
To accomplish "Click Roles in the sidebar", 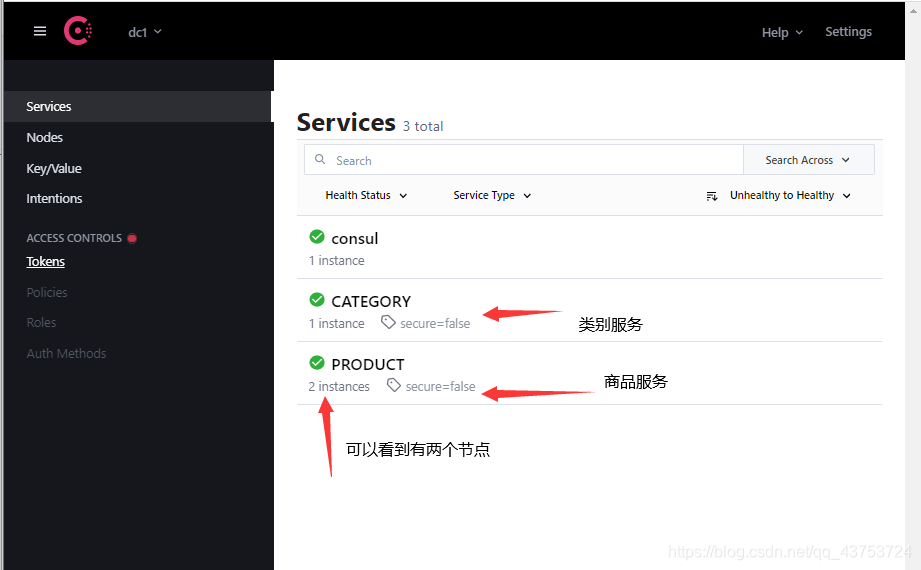I will tap(41, 323).
